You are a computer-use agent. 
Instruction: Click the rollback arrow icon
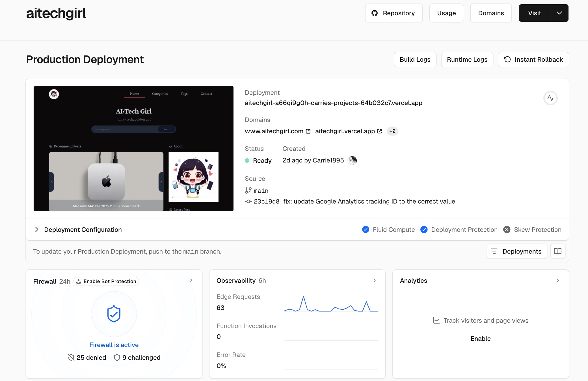click(x=507, y=59)
